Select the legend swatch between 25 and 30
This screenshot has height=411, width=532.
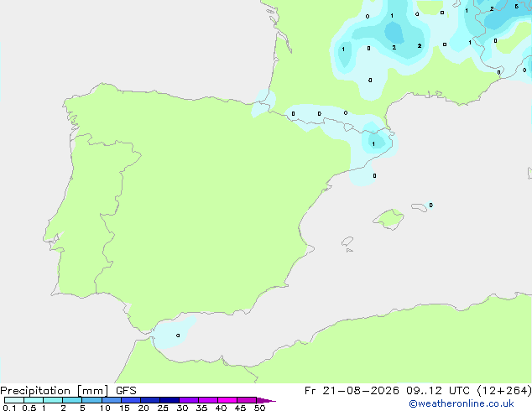click(x=170, y=400)
